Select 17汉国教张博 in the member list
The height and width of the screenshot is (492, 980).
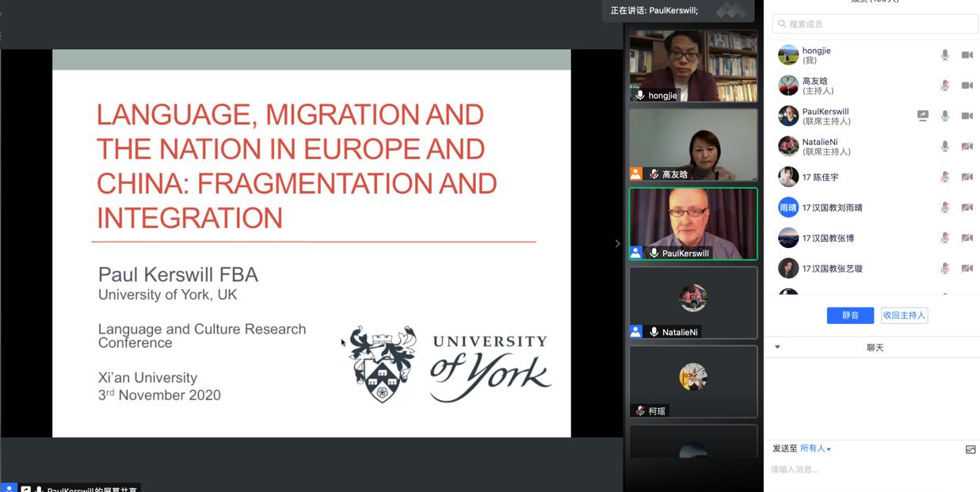828,238
